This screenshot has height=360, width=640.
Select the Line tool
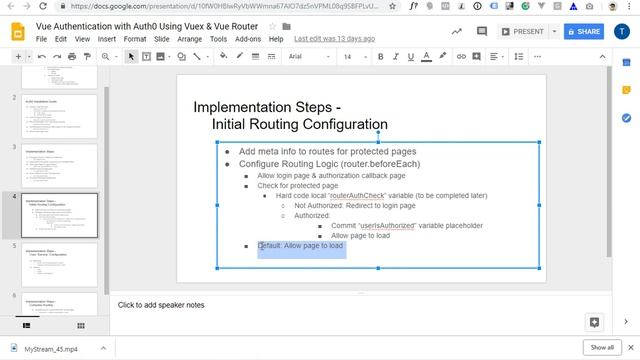(x=197, y=57)
